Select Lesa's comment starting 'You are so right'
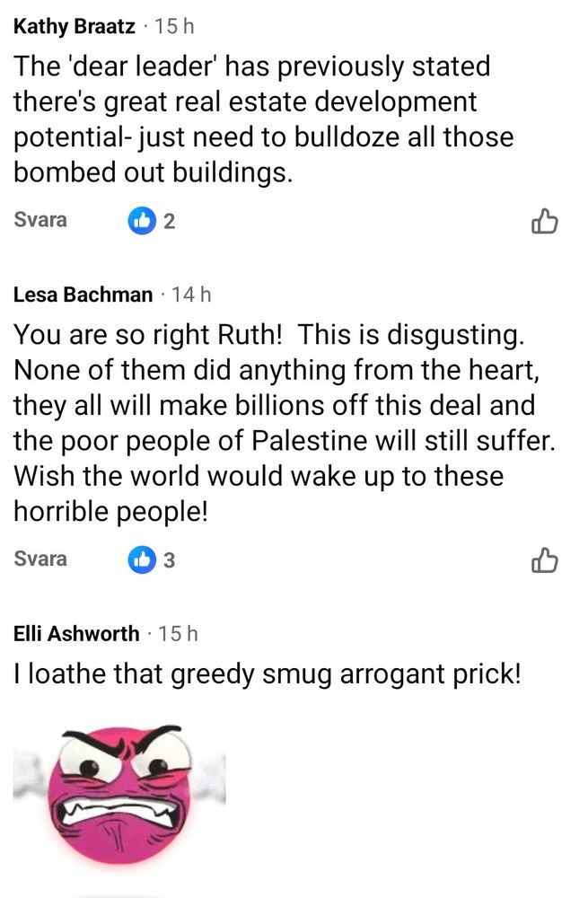Viewport: 588px width, 898px height. [285, 423]
